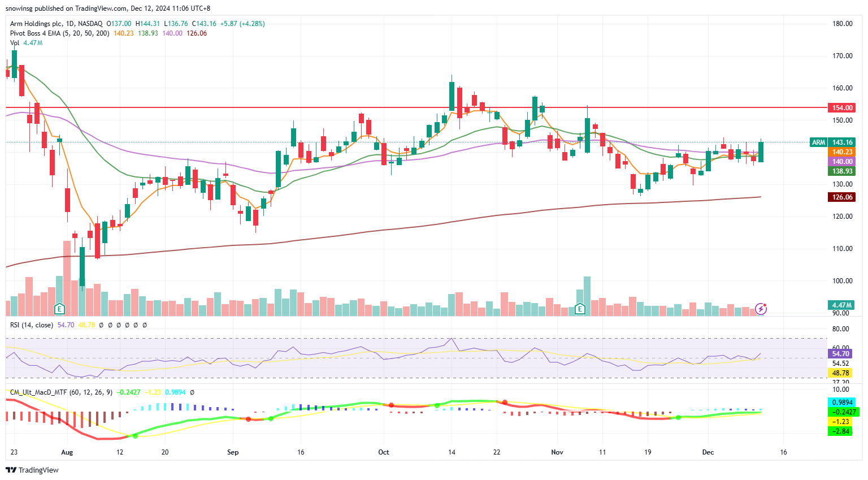The image size is (868, 480).
Task: Click the O137.00 open price value
Action: click(x=118, y=24)
